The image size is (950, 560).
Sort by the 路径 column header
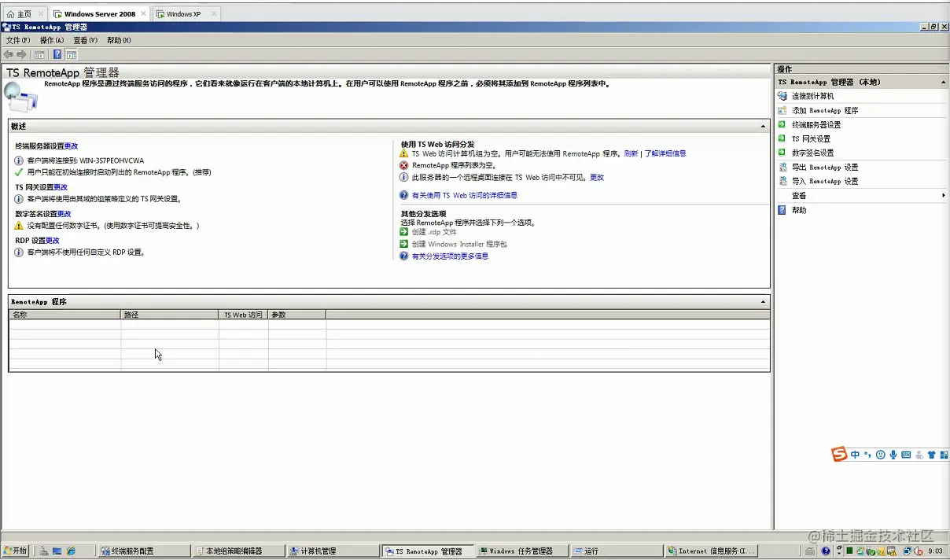coord(170,315)
